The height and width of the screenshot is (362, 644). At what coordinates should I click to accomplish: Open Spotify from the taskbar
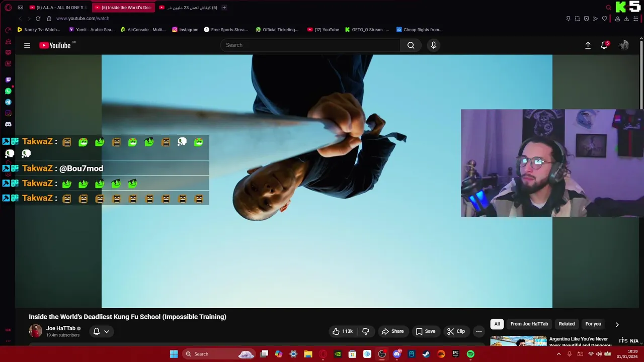[470, 354]
